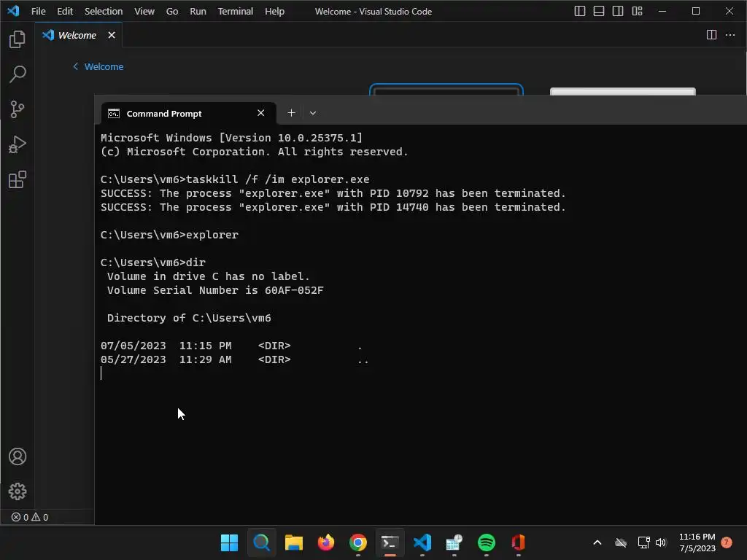
Task: Open Customize Layout icon
Action: coord(637,11)
